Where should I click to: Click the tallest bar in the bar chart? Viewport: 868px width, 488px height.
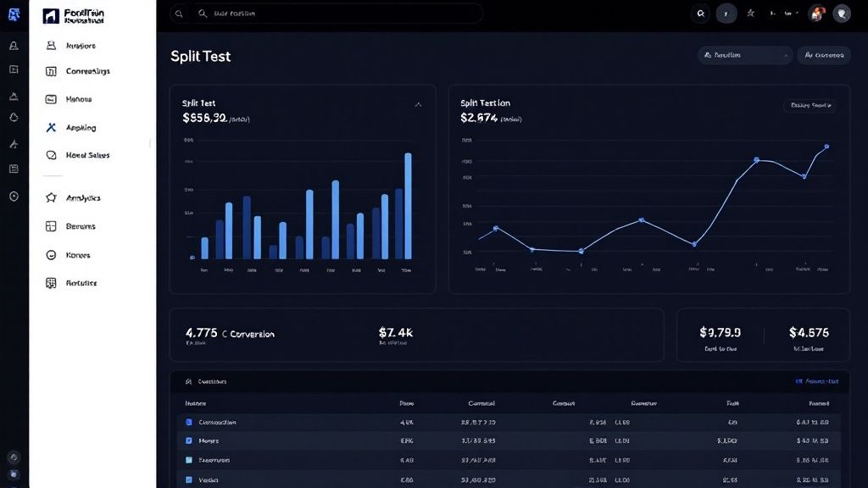tap(408, 206)
